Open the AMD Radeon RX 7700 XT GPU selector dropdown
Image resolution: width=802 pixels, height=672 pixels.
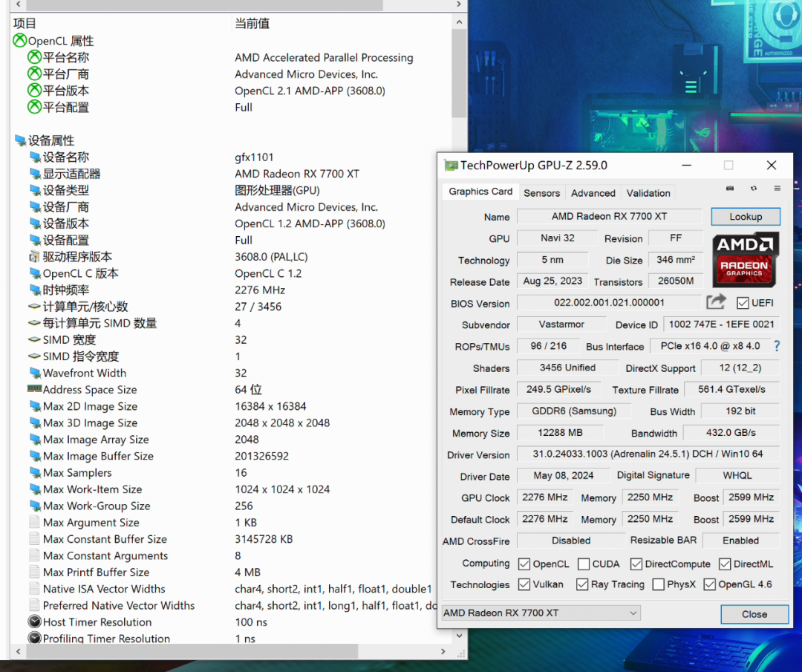point(541,613)
